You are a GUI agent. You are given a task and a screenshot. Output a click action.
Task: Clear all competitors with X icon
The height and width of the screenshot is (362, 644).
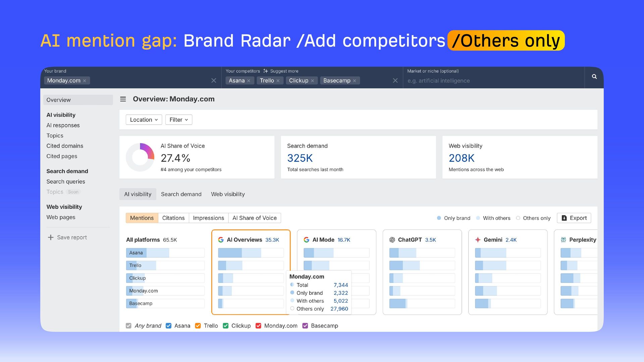395,80
